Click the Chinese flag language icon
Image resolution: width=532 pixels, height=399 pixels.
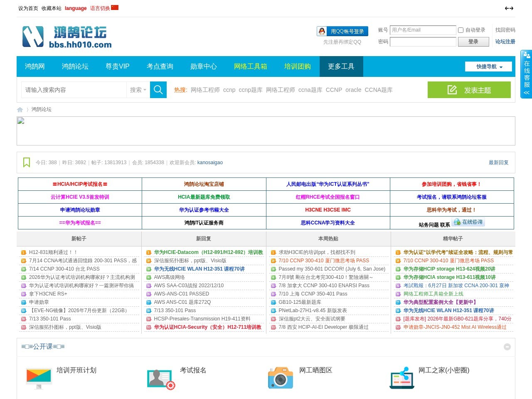point(115,7)
